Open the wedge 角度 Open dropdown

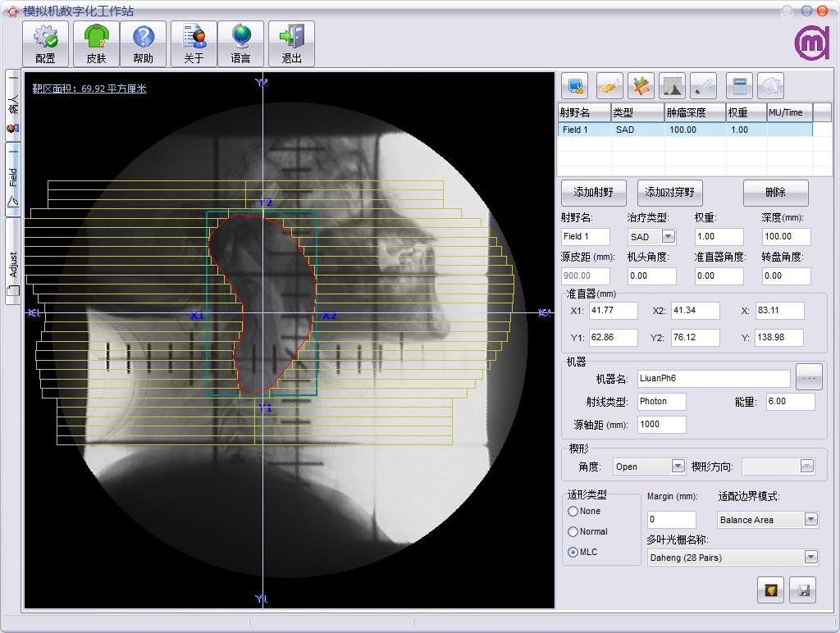[678, 466]
